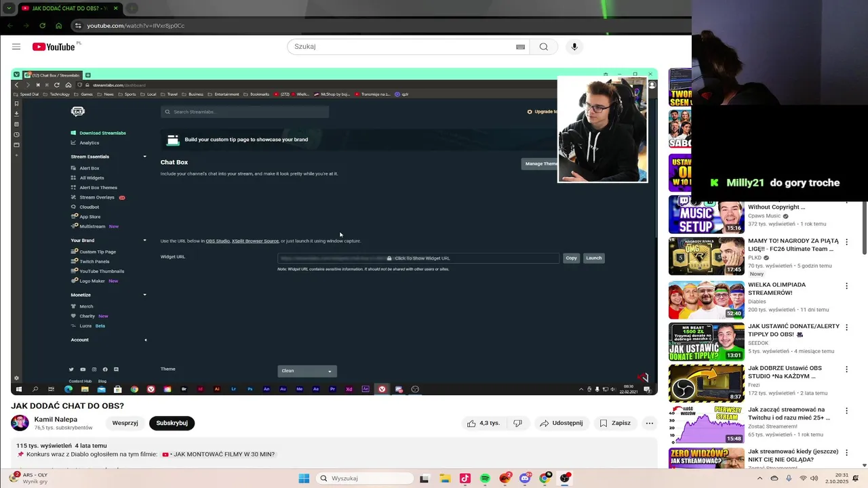Dislike the video

518,423
